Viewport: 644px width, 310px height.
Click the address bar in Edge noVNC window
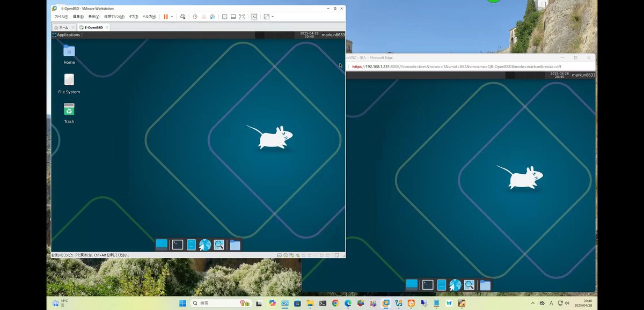click(x=472, y=67)
